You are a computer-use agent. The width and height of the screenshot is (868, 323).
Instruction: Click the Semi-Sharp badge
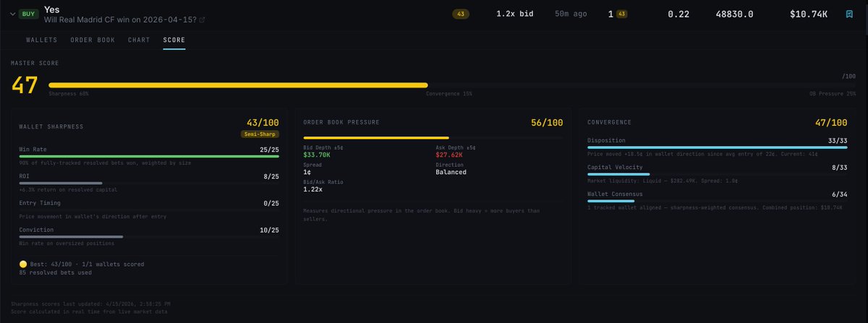pyautogui.click(x=260, y=134)
